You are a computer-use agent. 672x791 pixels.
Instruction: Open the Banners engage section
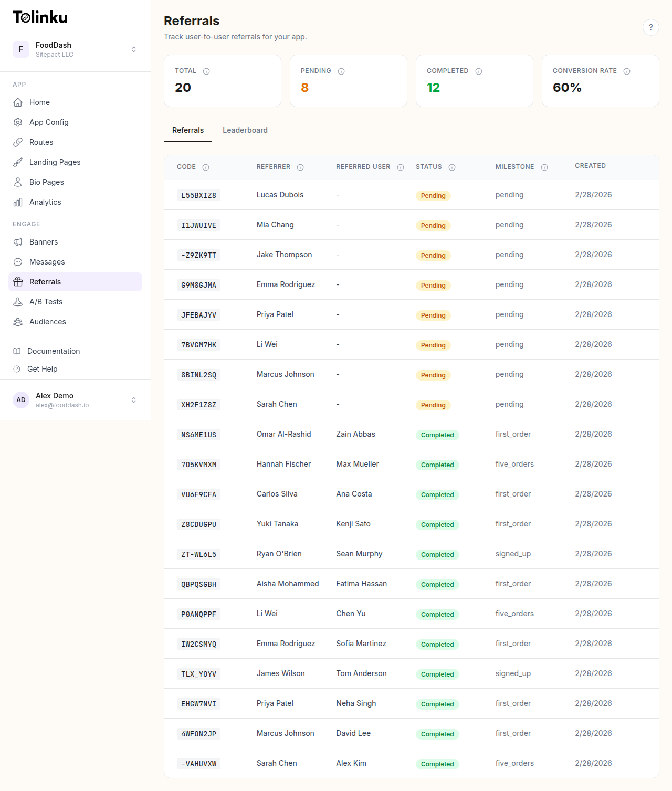(x=43, y=242)
